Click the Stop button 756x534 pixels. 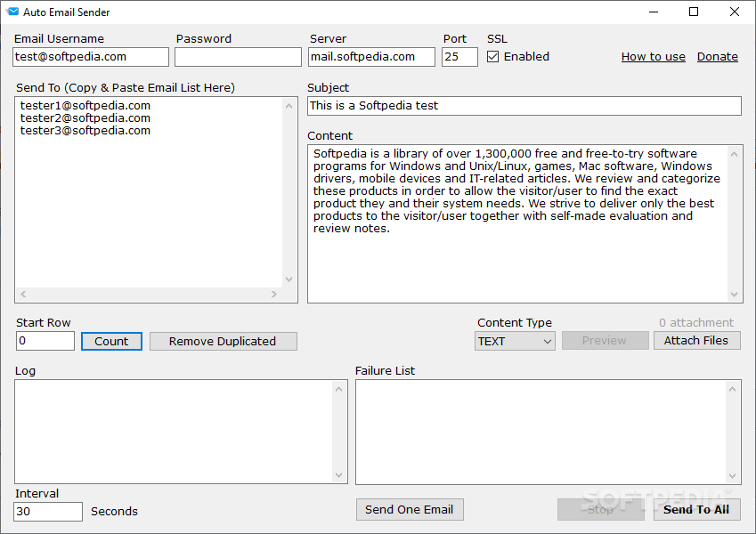point(601,509)
